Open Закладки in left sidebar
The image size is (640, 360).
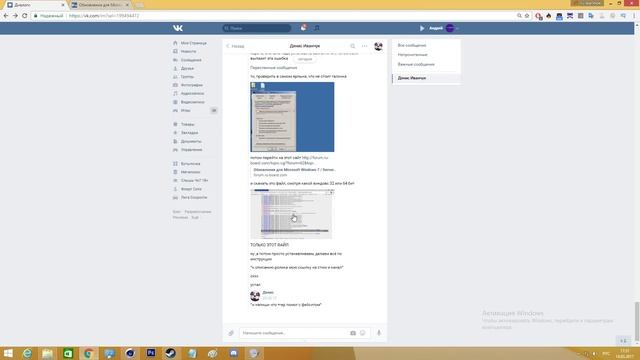tap(189, 133)
